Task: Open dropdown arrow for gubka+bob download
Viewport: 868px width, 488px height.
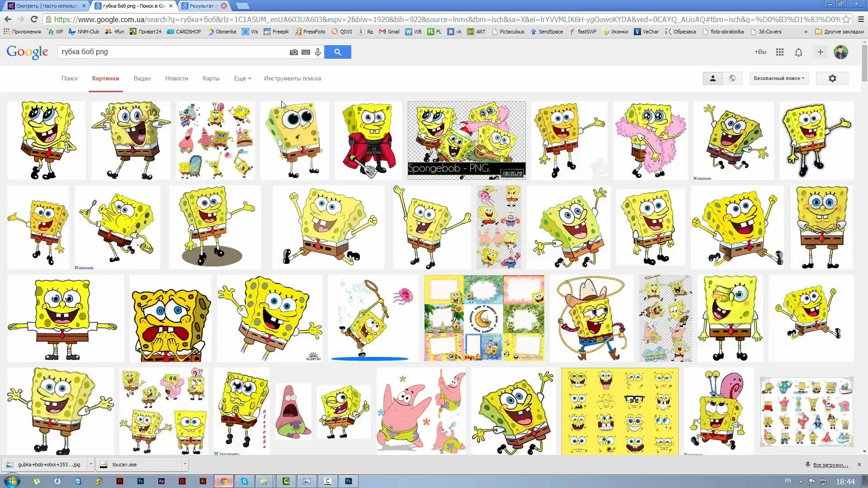Action: pos(91,464)
